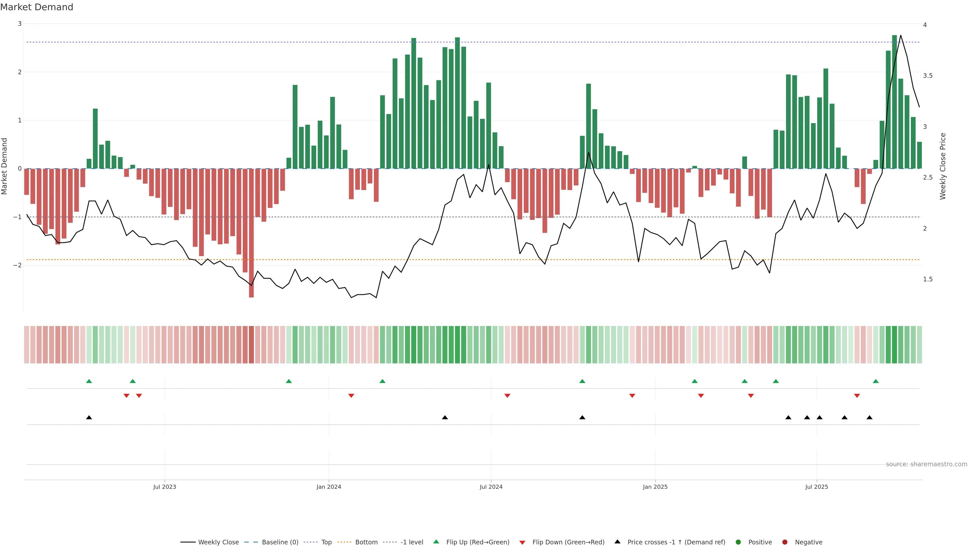Click the dark red Negative legend dot
Viewport: 980px width, 551px height.
click(x=785, y=542)
